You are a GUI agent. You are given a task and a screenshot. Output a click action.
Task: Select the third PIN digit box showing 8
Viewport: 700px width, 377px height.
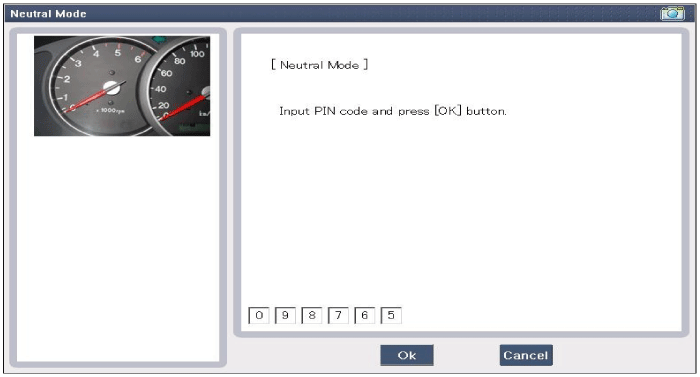pos(312,315)
